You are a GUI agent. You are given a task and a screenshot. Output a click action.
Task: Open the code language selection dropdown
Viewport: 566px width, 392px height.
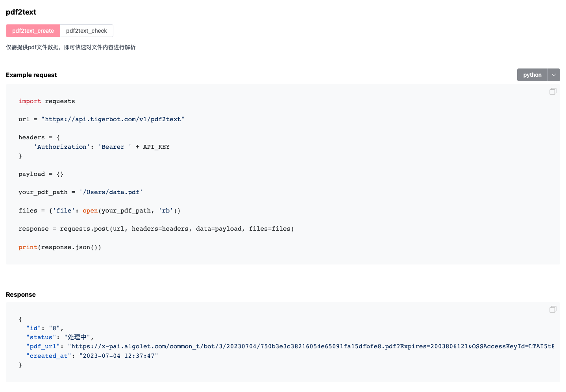[554, 74]
